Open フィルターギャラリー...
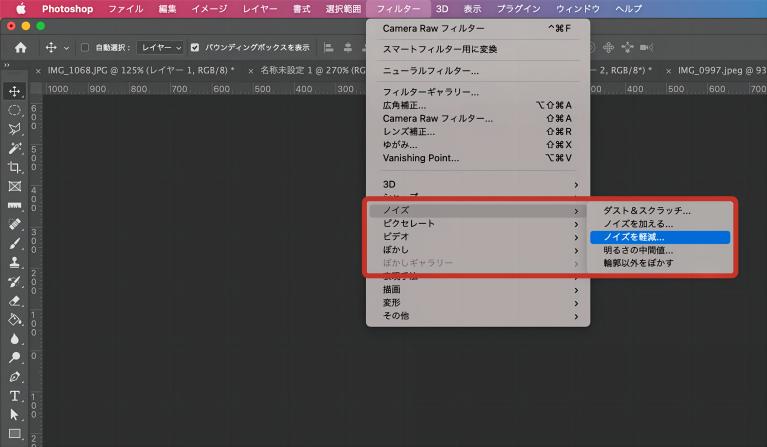This screenshot has height=447, width=767. pos(478,92)
